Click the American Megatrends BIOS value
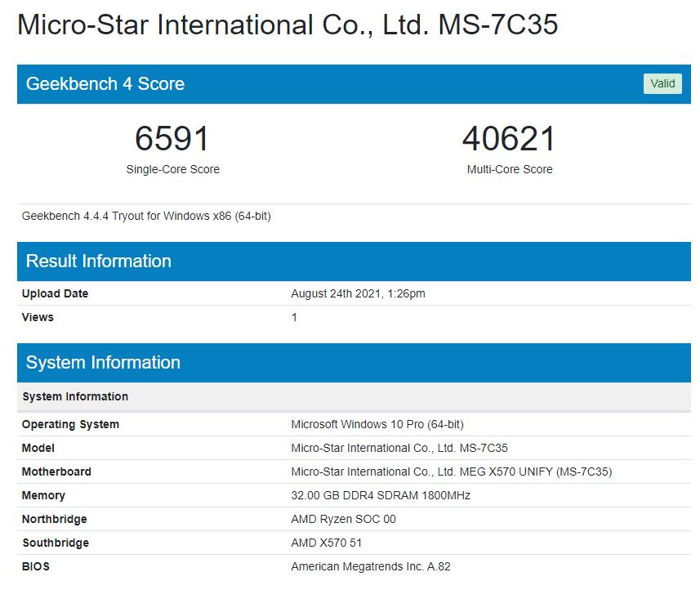 [370, 566]
